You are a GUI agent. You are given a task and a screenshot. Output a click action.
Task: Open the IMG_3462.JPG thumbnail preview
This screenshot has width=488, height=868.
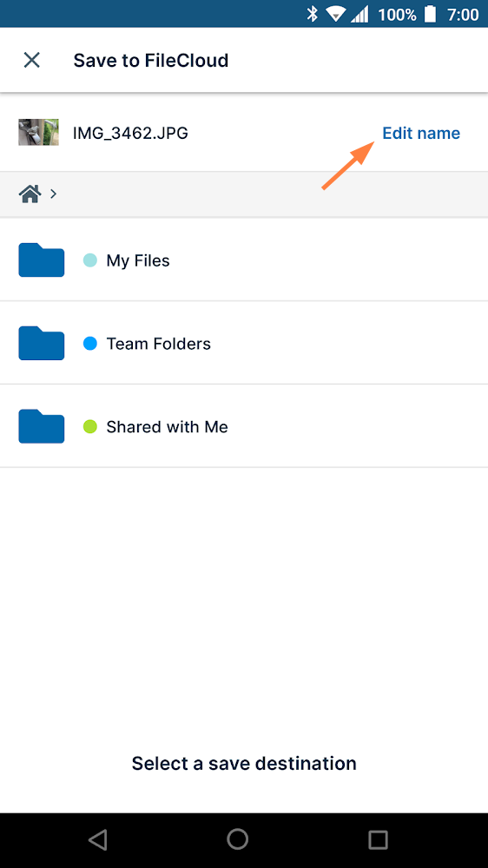pyautogui.click(x=38, y=132)
